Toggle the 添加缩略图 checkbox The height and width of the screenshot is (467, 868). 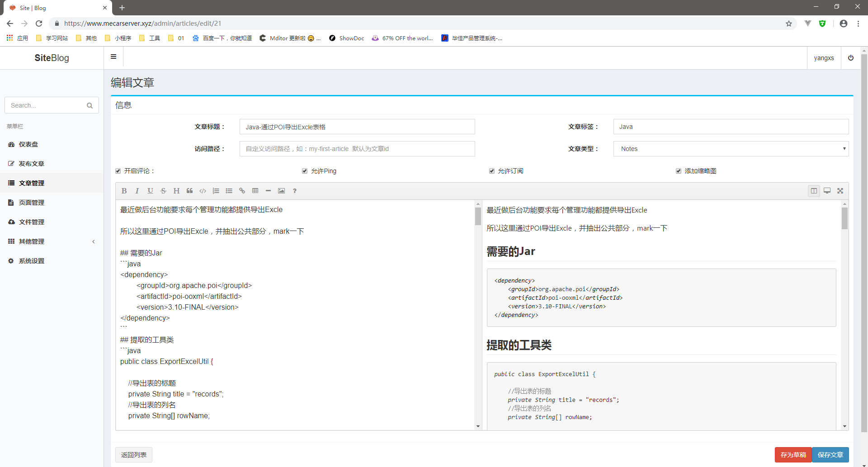(x=679, y=171)
